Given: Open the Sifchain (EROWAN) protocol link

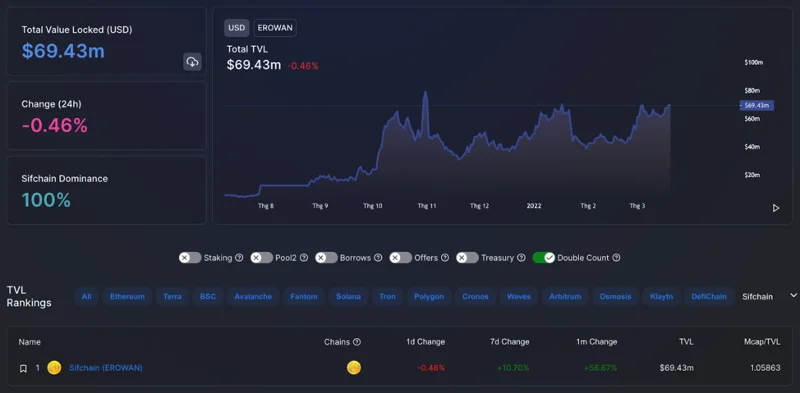Looking at the screenshot, I should click(x=106, y=367).
